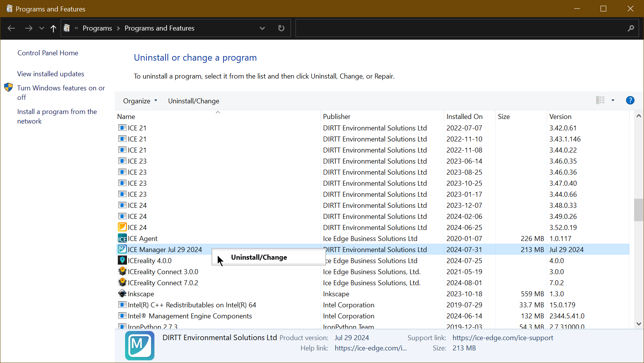Refresh the Programs and Features list

[x=281, y=28]
